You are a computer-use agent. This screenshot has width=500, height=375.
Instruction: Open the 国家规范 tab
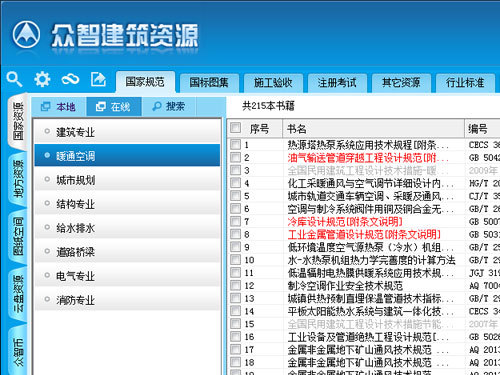(x=145, y=82)
